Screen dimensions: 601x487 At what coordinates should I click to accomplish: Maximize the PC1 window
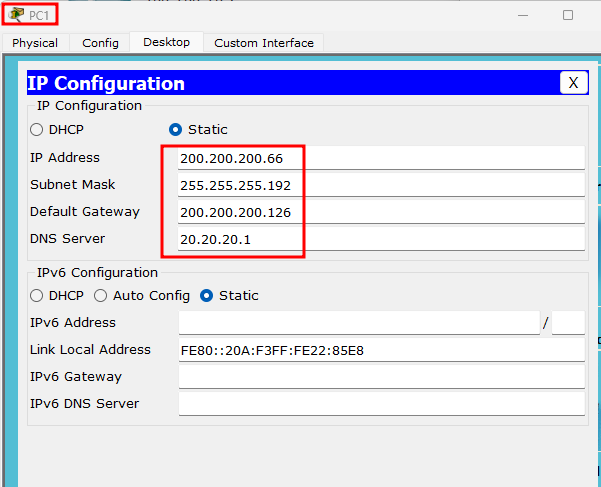[568, 15]
